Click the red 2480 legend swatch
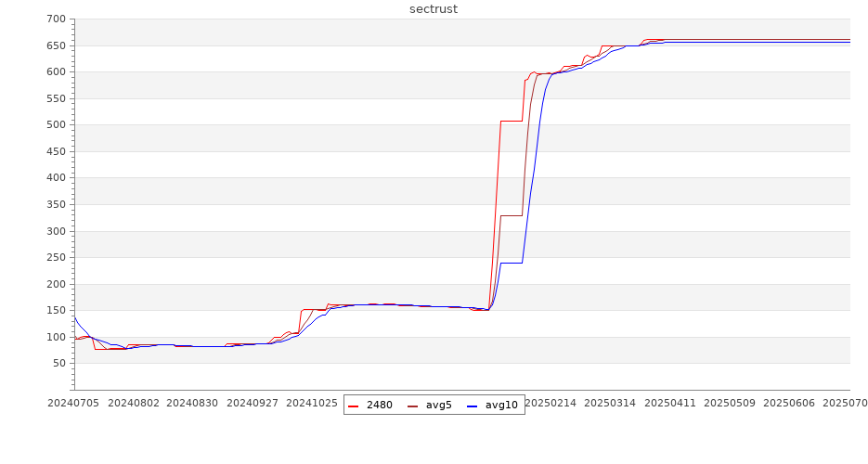868x464 pixels. [x=353, y=406]
